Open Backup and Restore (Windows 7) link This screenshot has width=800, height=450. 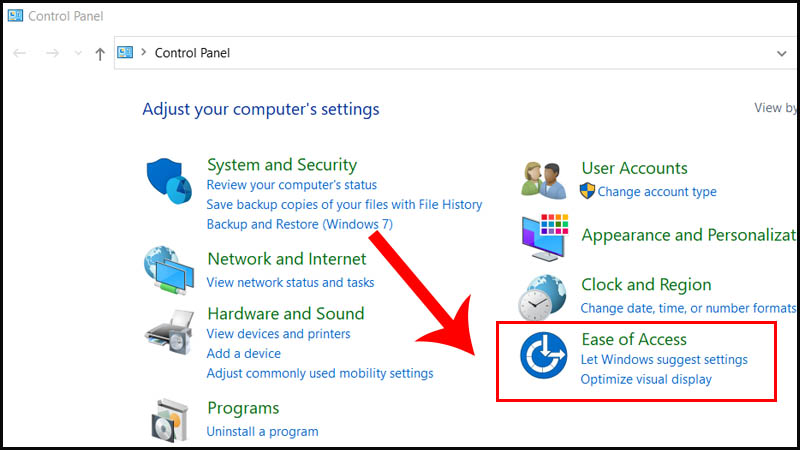pyautogui.click(x=299, y=225)
